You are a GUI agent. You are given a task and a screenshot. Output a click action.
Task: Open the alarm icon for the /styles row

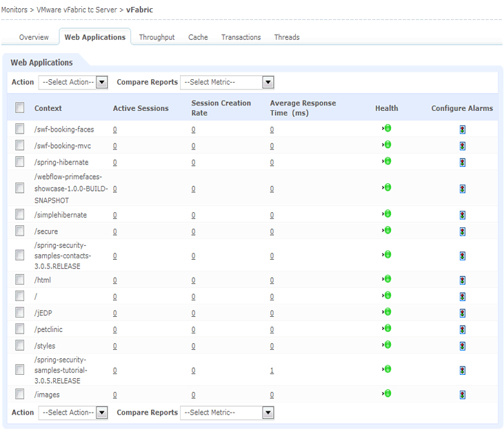point(462,346)
